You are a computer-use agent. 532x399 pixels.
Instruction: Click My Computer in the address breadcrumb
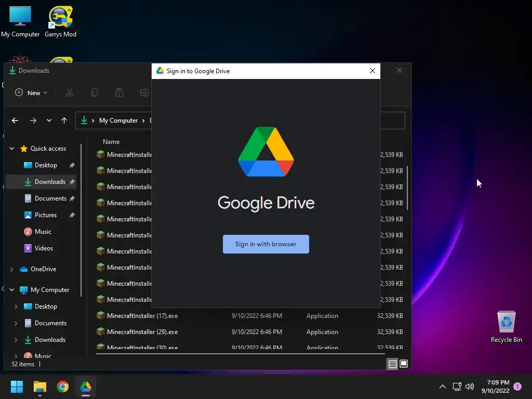pyautogui.click(x=118, y=121)
